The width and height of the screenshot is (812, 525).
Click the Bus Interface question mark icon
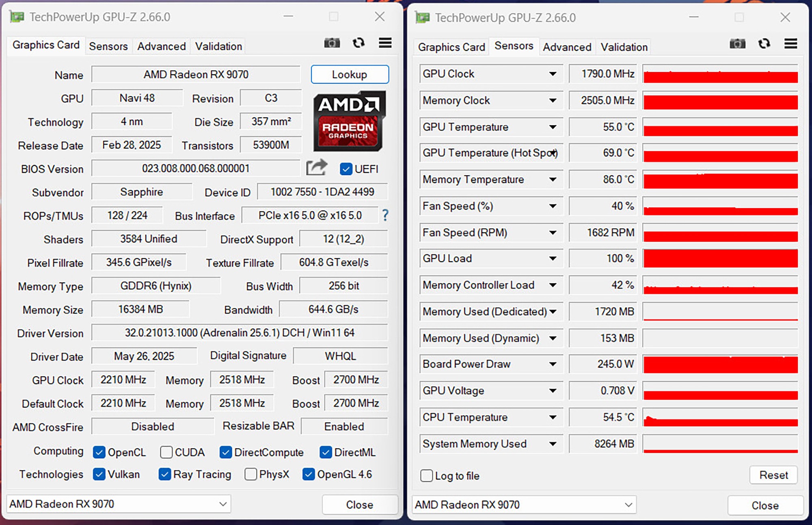click(385, 215)
